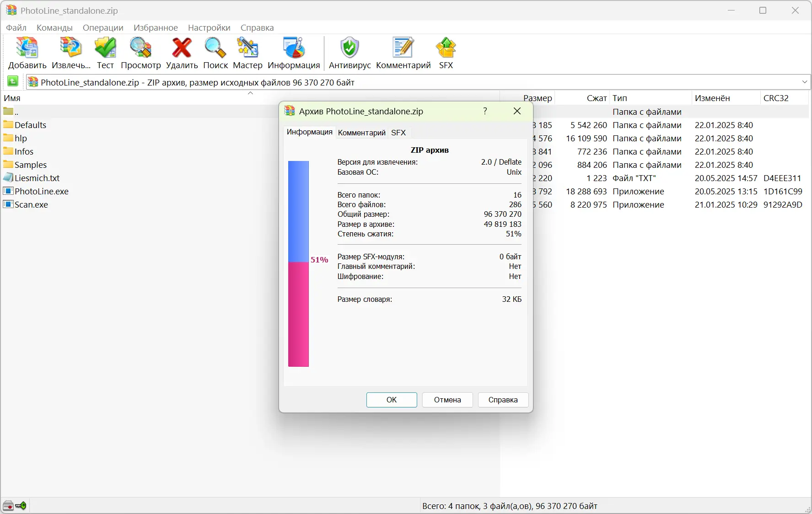Launch the Мастер (Wizard) icon
The width and height of the screenshot is (812, 514).
pos(247,48)
